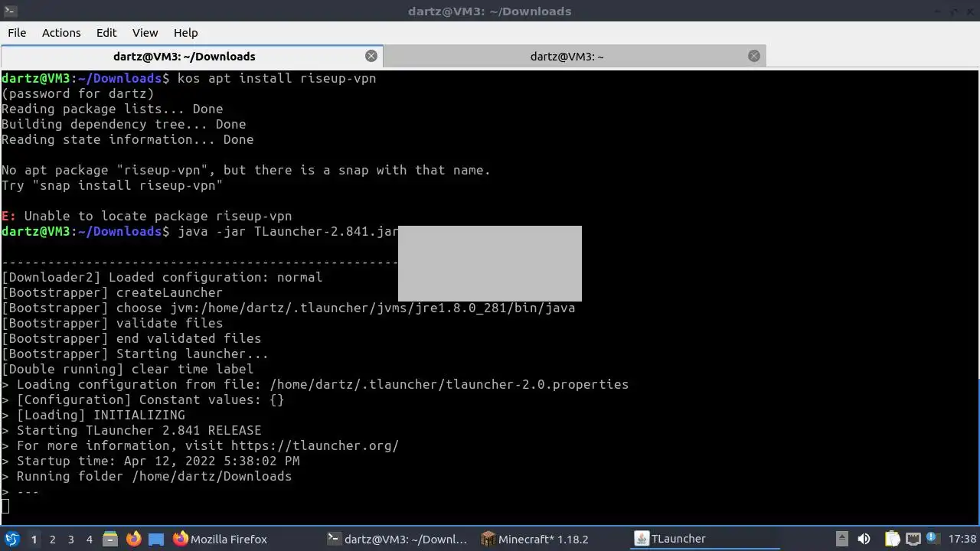Open the File menu

click(x=17, y=33)
